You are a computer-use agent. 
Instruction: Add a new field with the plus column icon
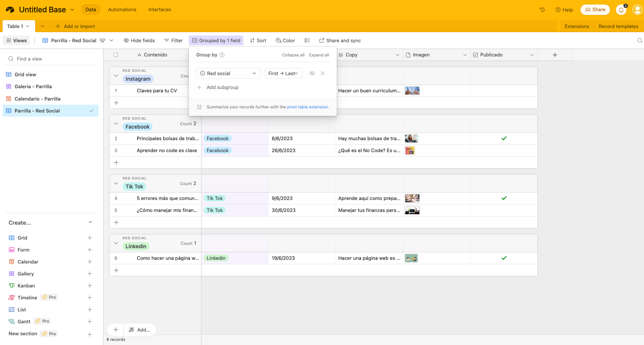coord(555,55)
